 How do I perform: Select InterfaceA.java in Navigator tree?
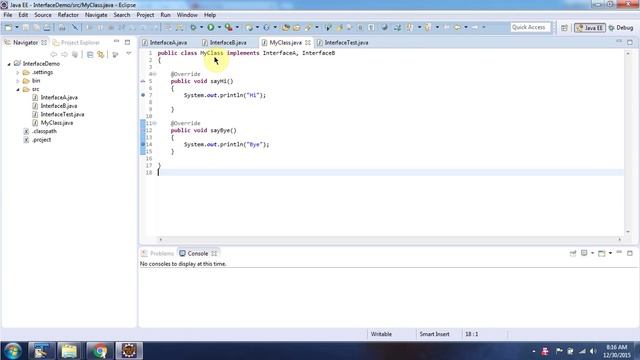click(59, 98)
